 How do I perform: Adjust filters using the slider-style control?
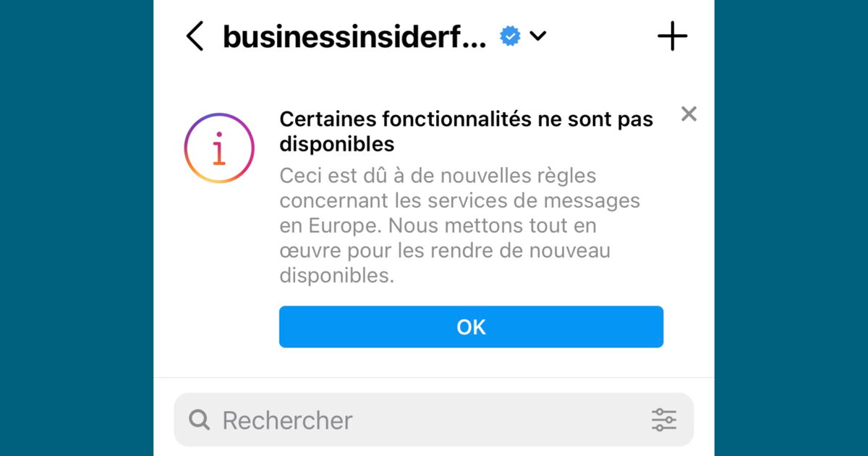tap(664, 420)
